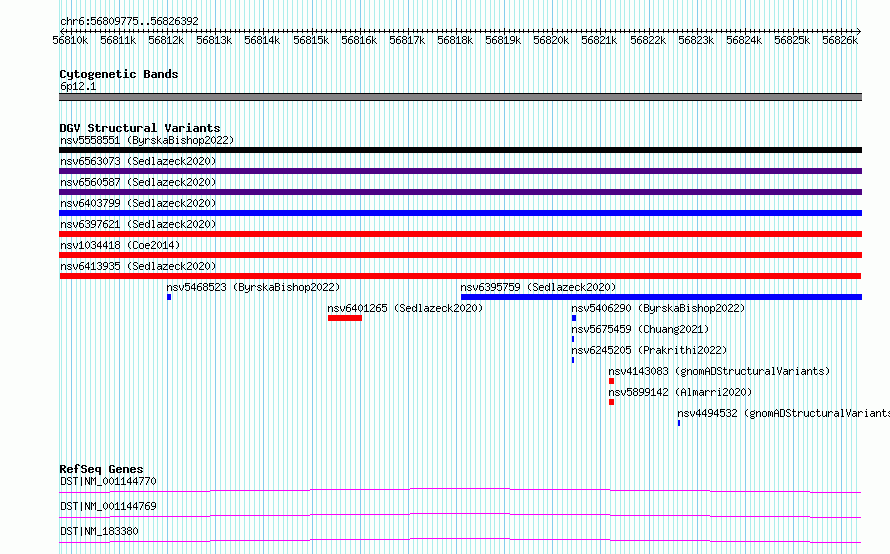The height and width of the screenshot is (554, 890).
Task: Open the DST|NM_001144769 gene label
Action: pos(108,506)
